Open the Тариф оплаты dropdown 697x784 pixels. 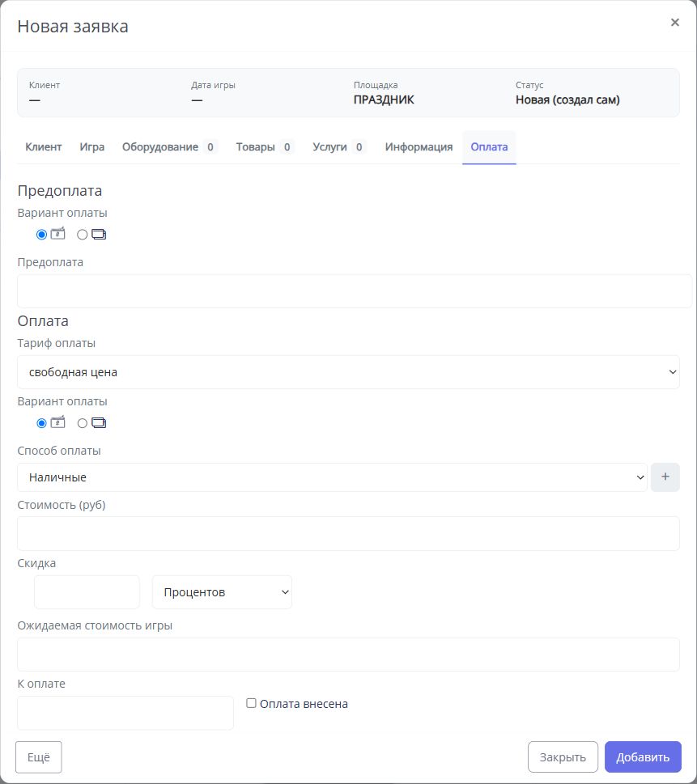click(348, 372)
